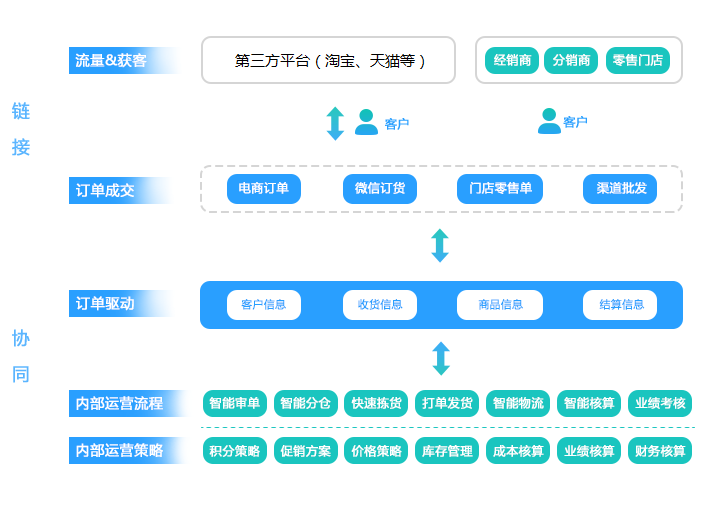This screenshot has width=708, height=508.
Task: Click the 智能审单 pill
Action: click(x=235, y=403)
